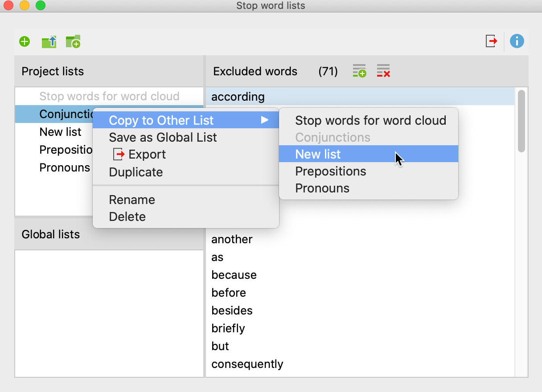Open the export icon at top right

pyautogui.click(x=491, y=41)
